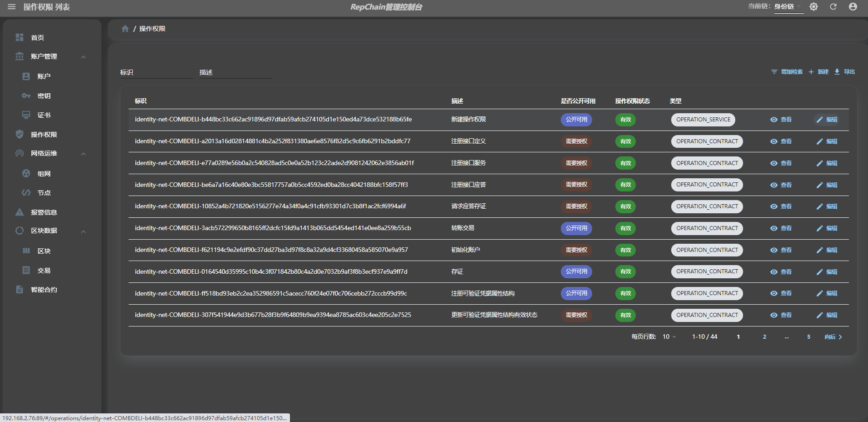View the 注册接口服务 row via 查看

[781, 163]
